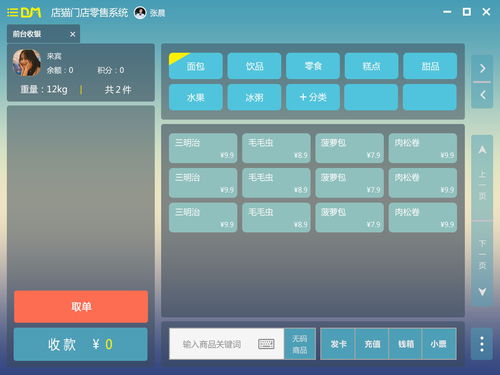Click the 来宾 customer name
Viewport: 500px width, 375px height.
coord(54,56)
